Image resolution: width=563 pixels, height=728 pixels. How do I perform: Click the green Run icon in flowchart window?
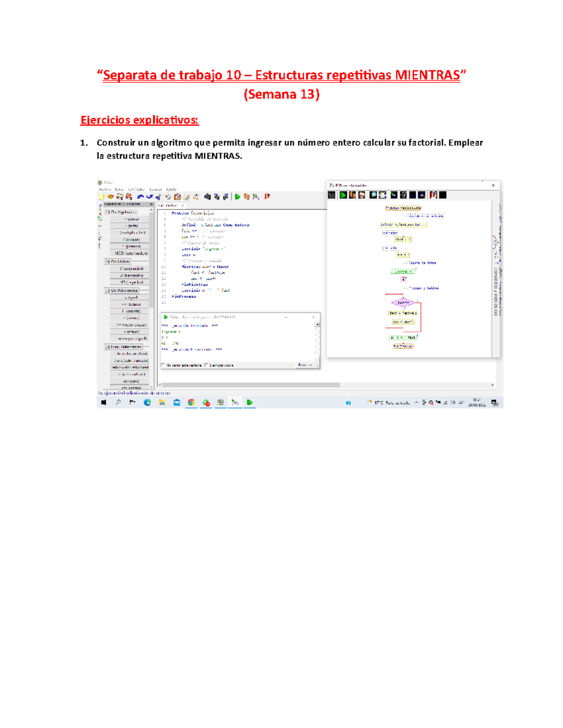[x=343, y=195]
